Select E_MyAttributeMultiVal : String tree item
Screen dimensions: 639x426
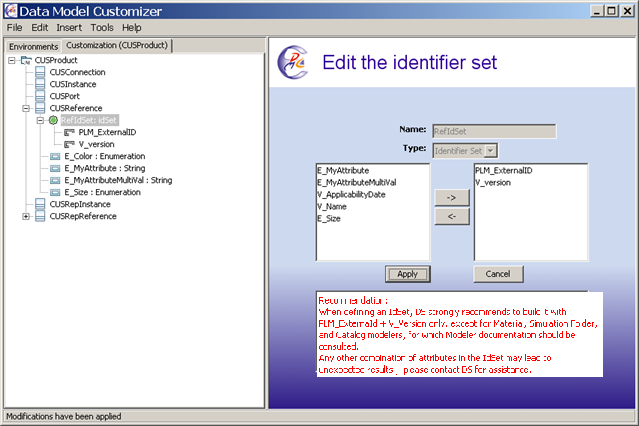tap(118, 180)
